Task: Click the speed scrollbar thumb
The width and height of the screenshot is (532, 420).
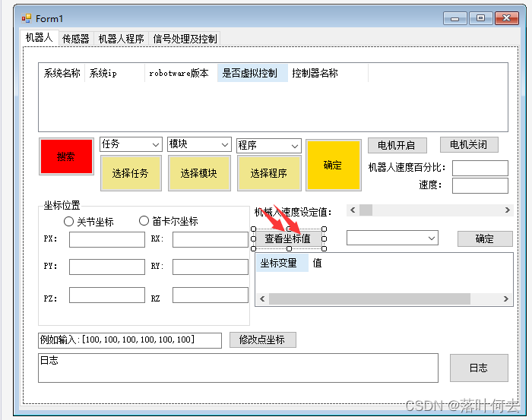Action: coord(366,210)
